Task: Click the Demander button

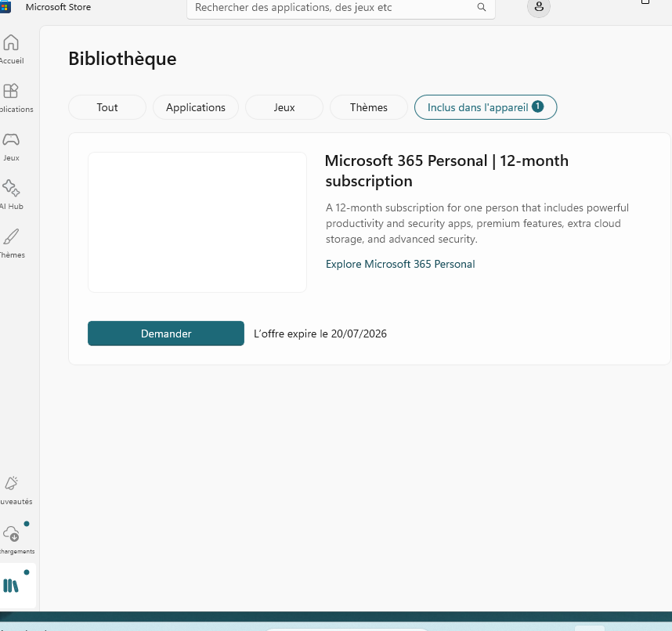Action: [166, 334]
